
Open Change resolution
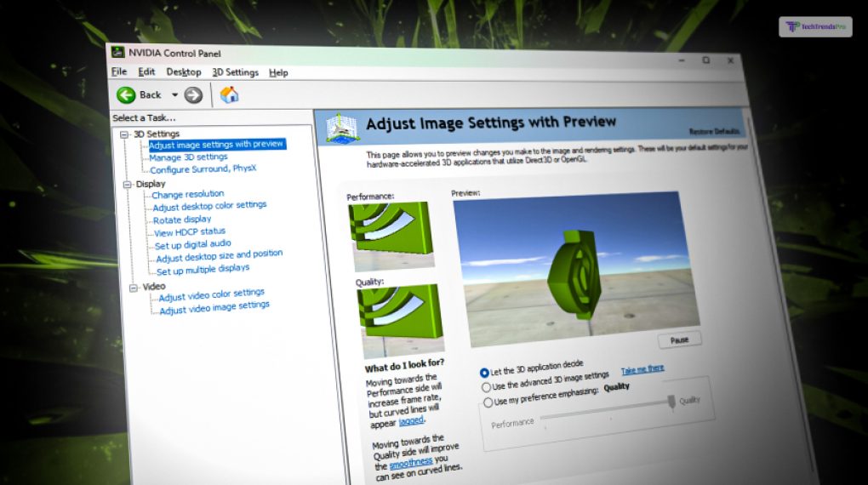[x=188, y=194]
